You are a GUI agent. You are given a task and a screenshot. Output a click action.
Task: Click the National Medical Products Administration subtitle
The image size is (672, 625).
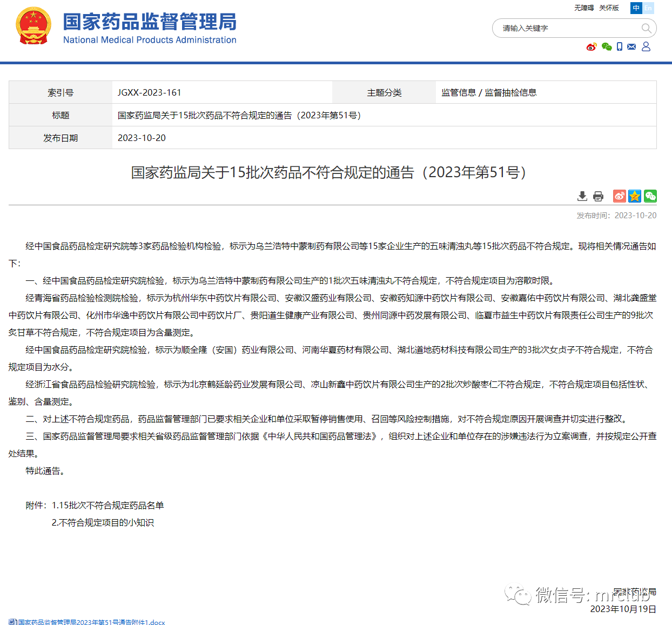(x=150, y=40)
